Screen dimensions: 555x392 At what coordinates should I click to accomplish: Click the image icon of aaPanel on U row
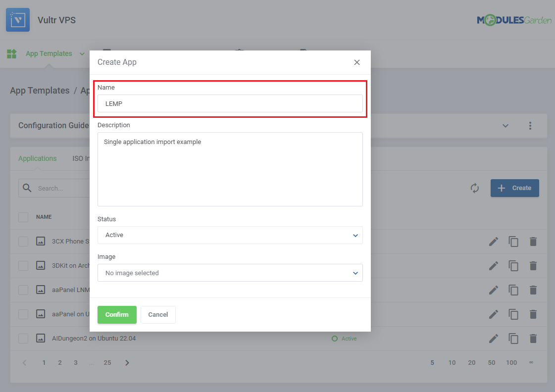coord(41,314)
